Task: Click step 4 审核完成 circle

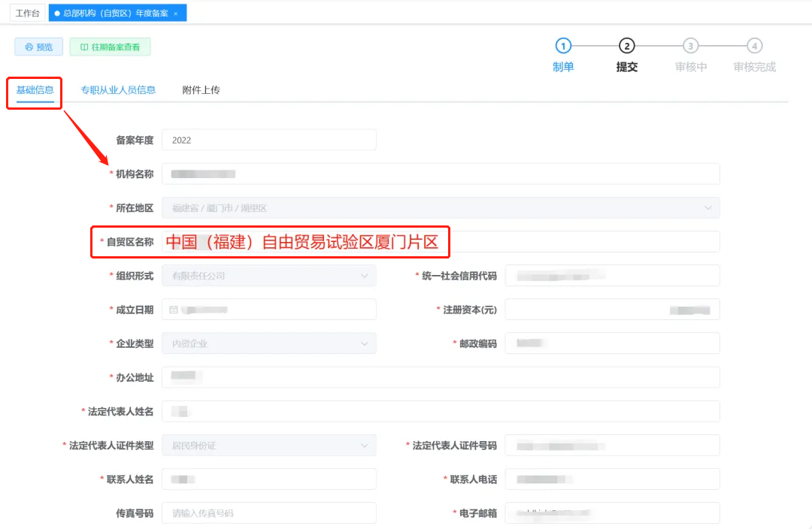Action: tap(755, 46)
